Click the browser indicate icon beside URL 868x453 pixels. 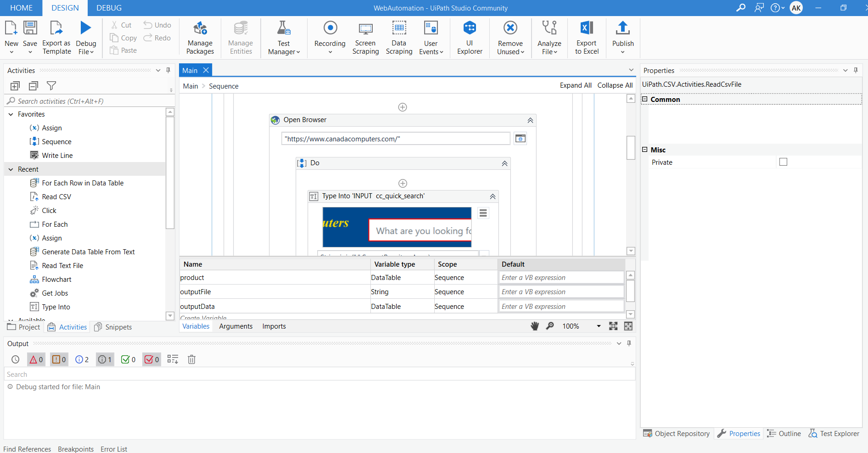click(x=520, y=139)
